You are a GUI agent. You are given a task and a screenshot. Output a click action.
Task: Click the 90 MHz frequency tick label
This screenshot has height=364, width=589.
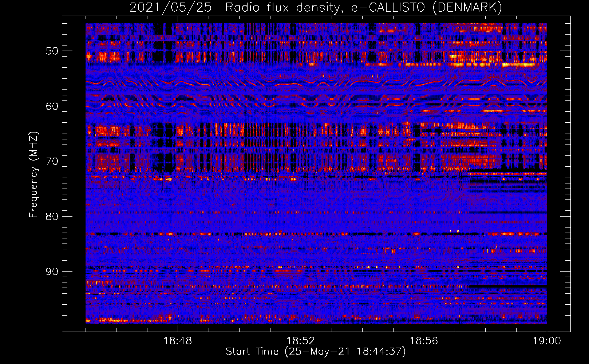52,272
